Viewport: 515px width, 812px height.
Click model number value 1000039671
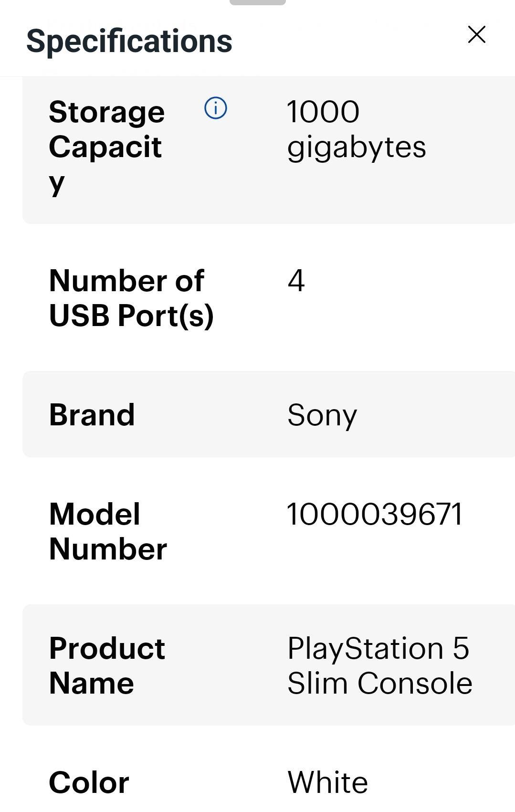pos(374,515)
